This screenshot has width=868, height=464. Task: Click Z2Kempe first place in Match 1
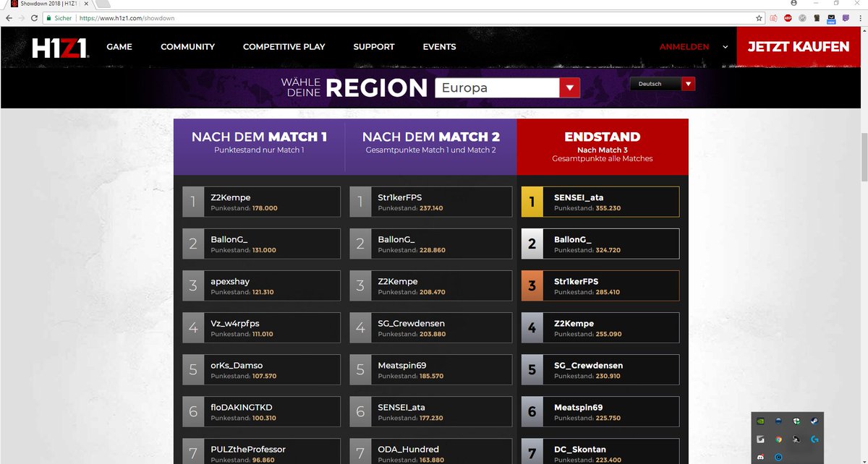point(262,202)
